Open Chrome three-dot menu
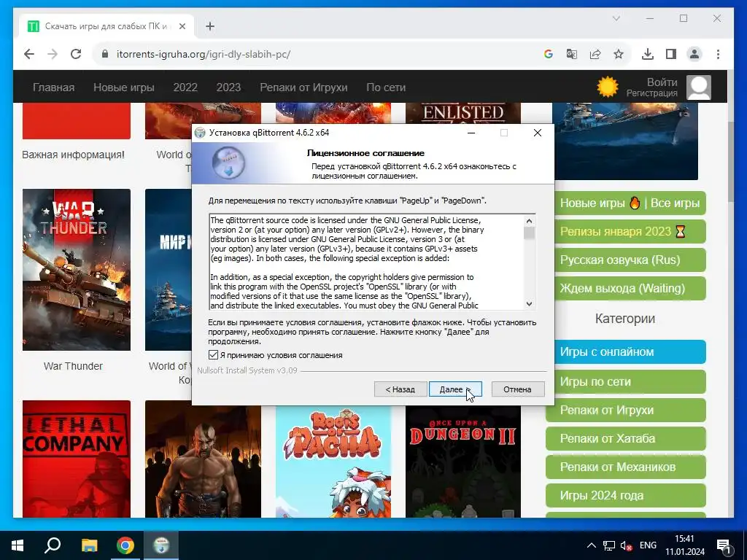The width and height of the screenshot is (747, 560). (x=718, y=54)
